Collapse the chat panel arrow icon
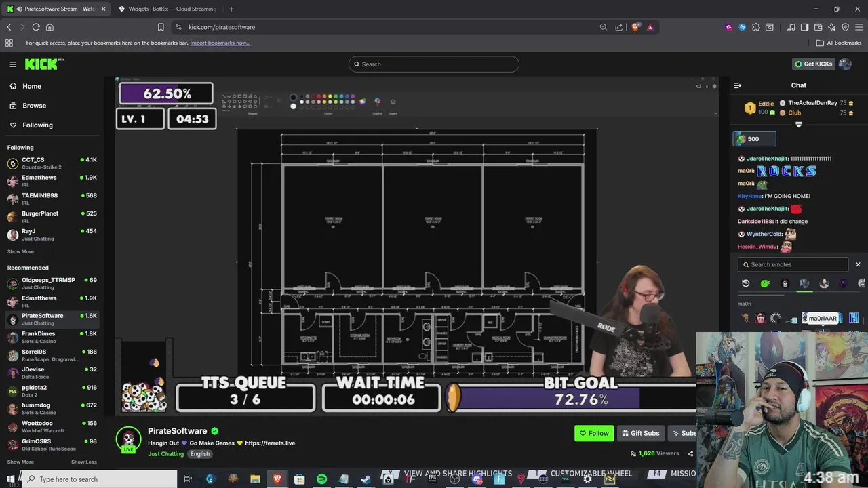The width and height of the screenshot is (868, 488). click(738, 85)
